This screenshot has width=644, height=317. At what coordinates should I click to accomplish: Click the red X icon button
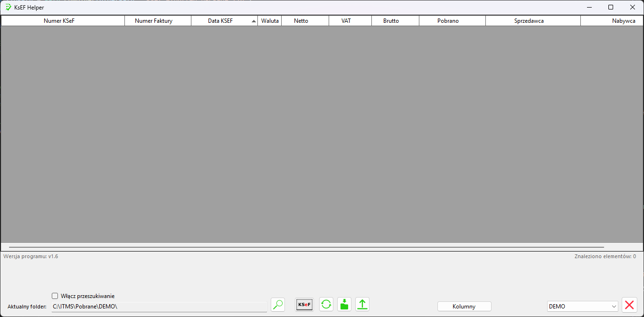point(629,305)
